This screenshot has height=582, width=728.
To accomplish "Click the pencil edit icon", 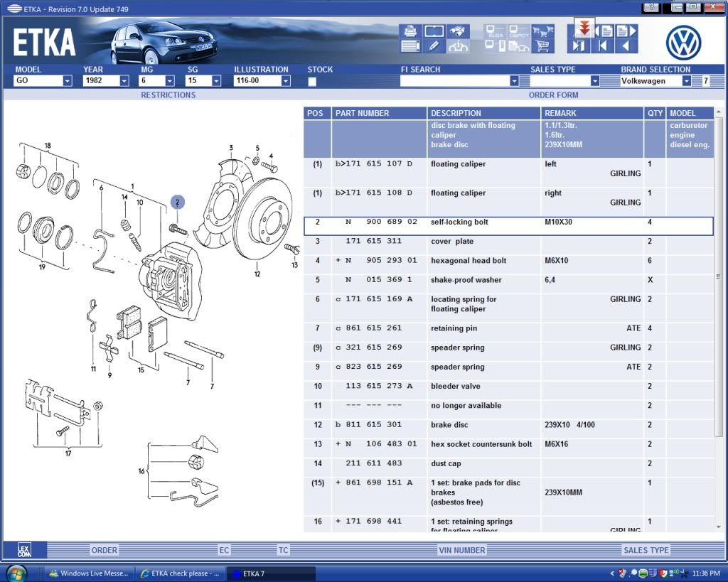I will (x=434, y=46).
